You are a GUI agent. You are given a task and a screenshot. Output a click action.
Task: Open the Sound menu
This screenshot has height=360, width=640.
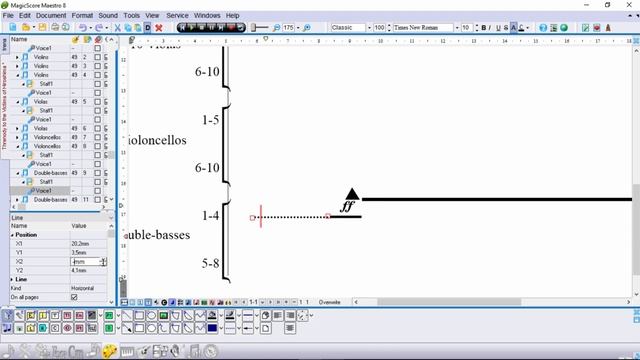coord(108,16)
